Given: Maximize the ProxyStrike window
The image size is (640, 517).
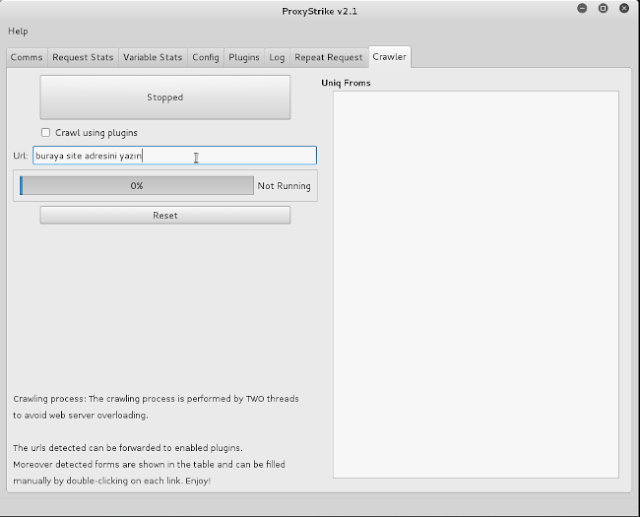Looking at the screenshot, I should pyautogui.click(x=603, y=8).
